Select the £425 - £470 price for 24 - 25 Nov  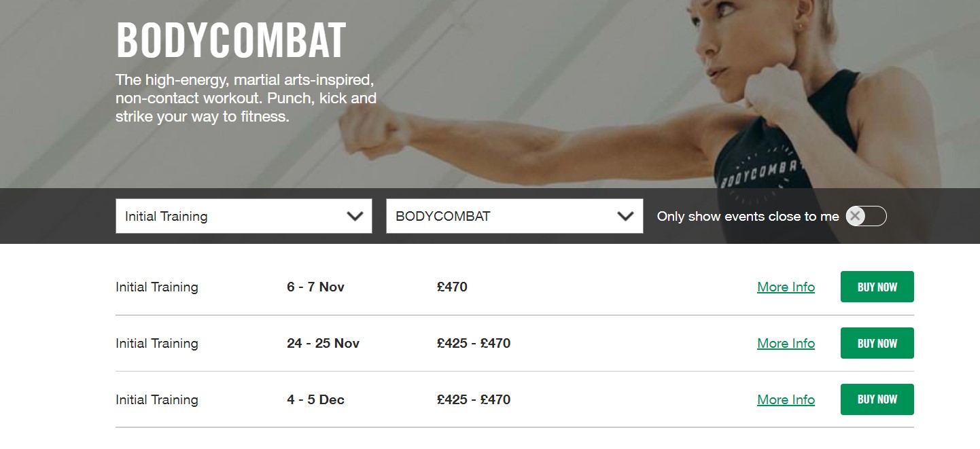point(474,343)
